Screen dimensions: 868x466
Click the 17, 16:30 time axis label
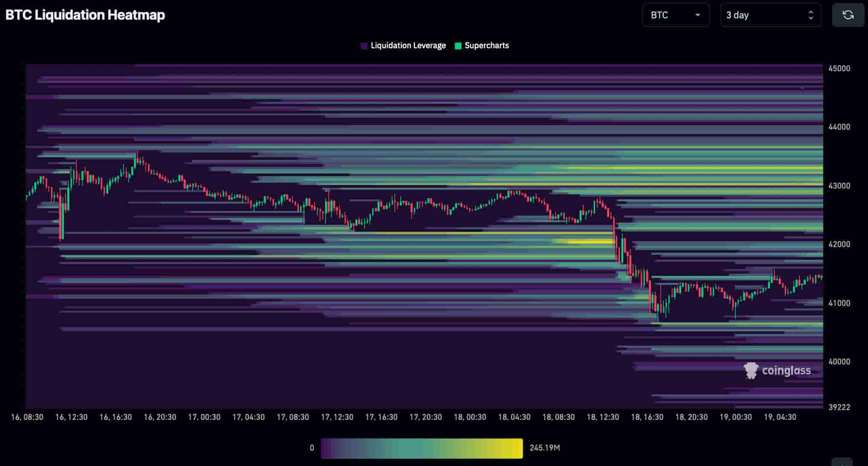pyautogui.click(x=382, y=417)
